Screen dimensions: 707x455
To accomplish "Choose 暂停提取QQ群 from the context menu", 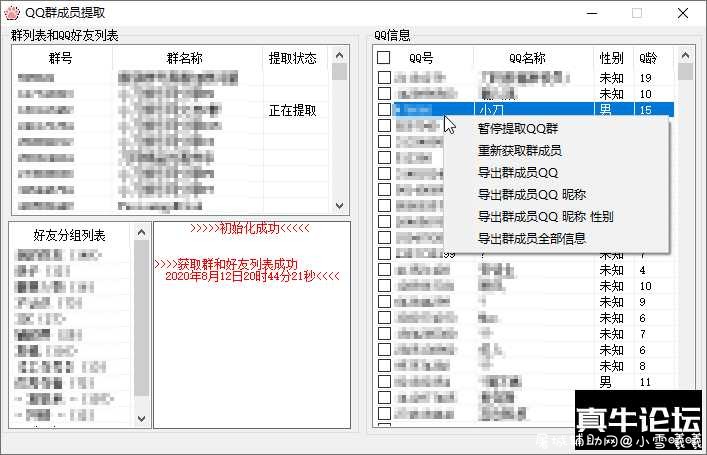I will 518,129.
